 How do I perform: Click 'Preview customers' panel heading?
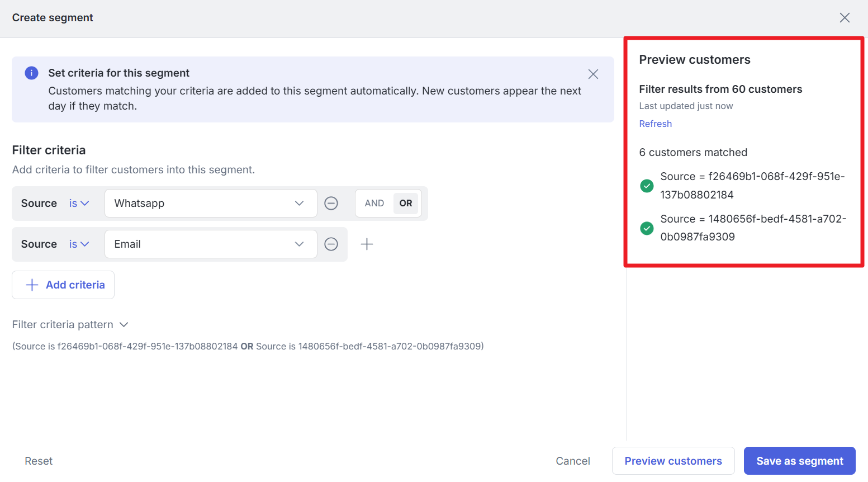pos(695,60)
